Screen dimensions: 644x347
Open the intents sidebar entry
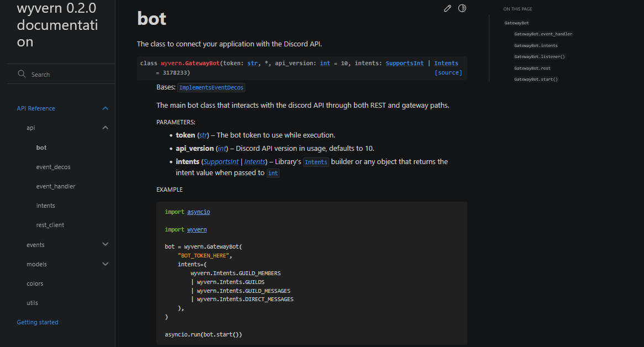[46, 206]
